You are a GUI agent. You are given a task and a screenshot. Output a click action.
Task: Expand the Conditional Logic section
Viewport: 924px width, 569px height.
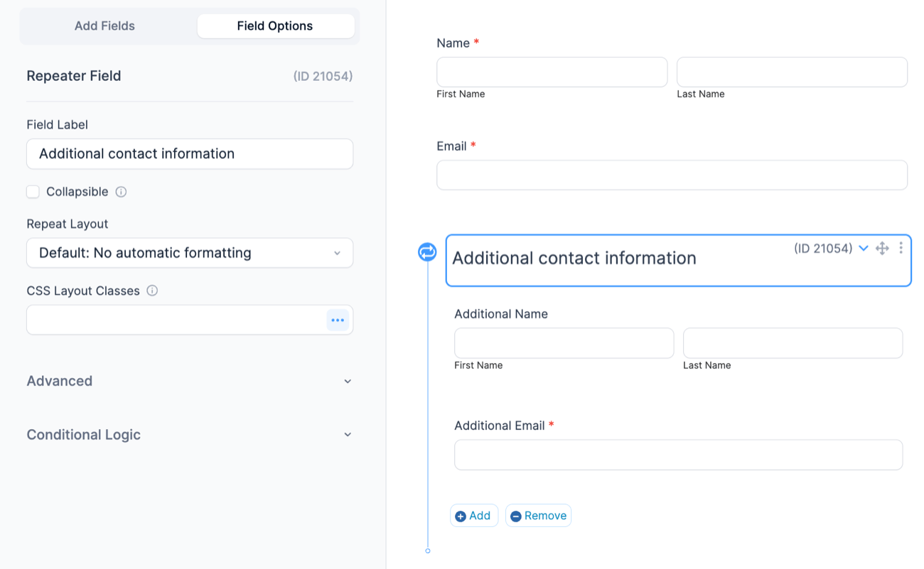tap(190, 435)
